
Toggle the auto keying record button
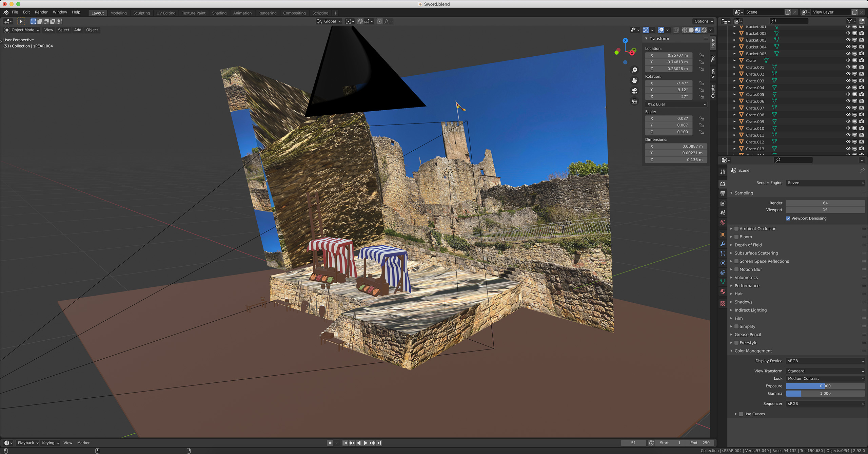point(330,443)
